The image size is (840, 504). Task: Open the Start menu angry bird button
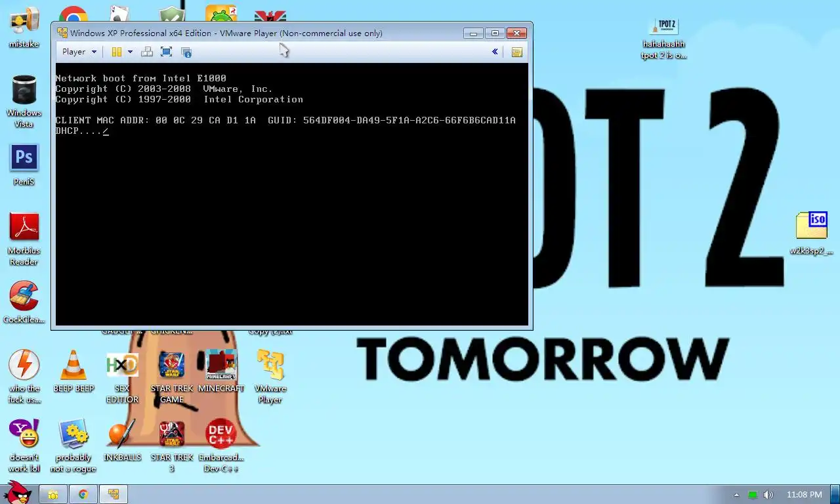pos(18,493)
